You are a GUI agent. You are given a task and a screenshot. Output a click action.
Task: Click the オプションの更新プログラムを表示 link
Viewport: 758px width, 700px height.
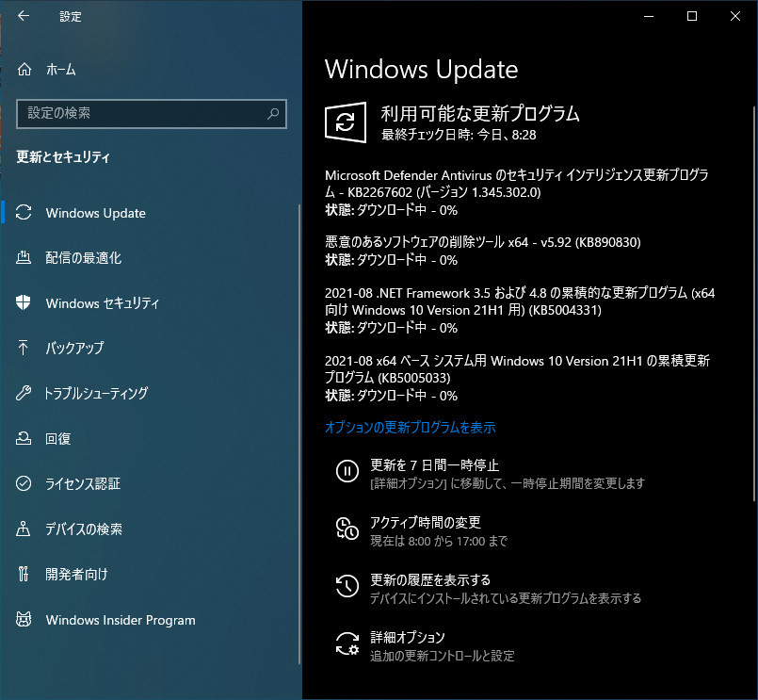click(410, 427)
